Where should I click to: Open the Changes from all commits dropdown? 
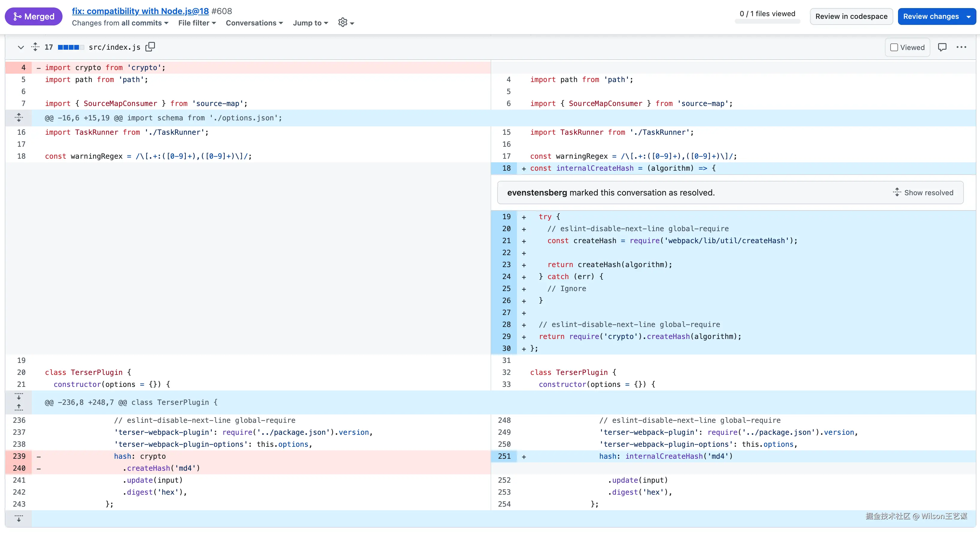pos(120,23)
